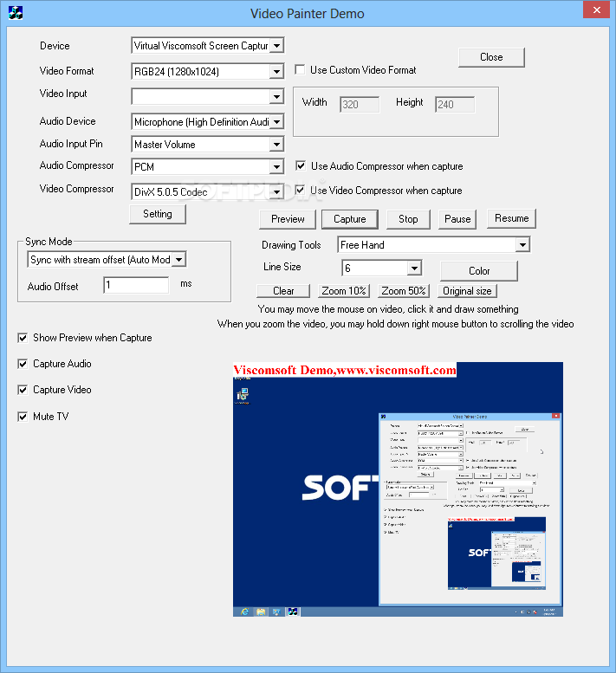Click the disabled Width field showing 320

[x=360, y=104]
